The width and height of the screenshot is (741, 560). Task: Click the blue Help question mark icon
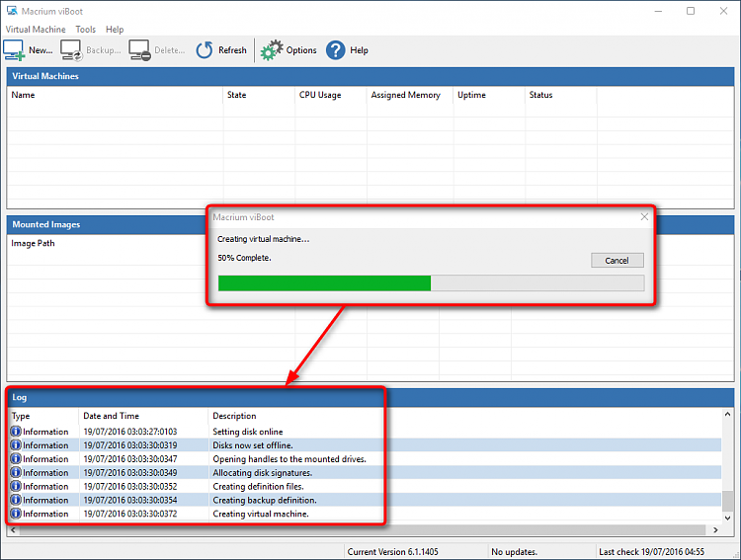coord(336,50)
